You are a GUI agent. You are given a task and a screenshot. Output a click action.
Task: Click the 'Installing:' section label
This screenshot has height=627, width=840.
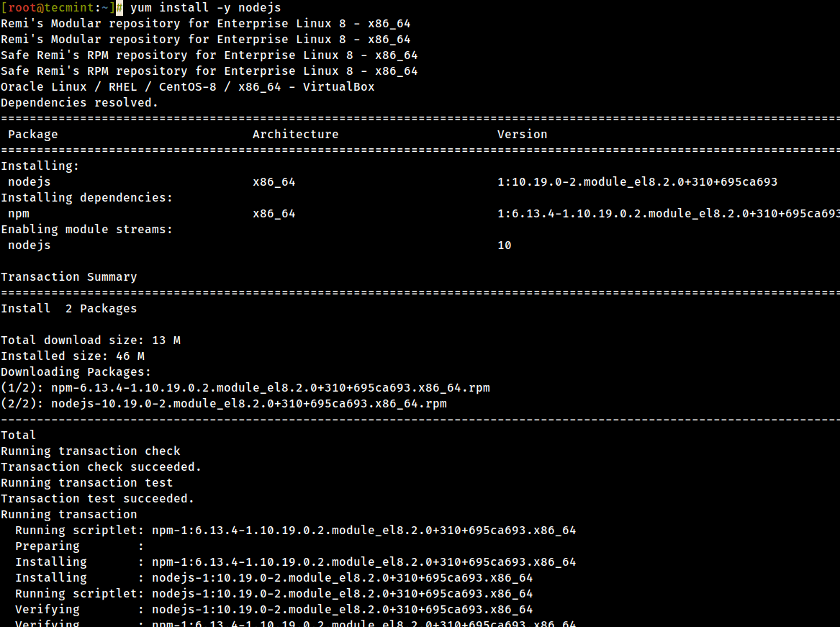pyautogui.click(x=40, y=166)
